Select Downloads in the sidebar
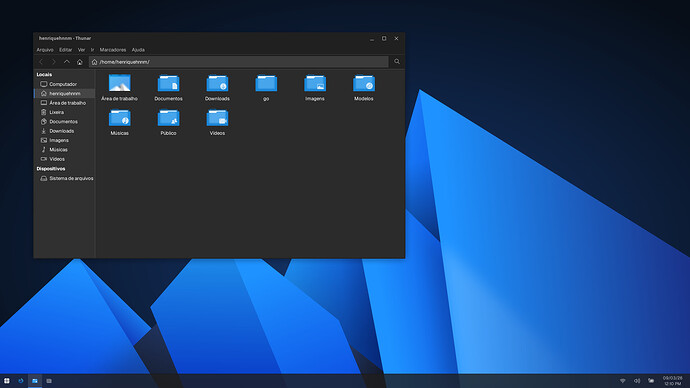 pos(64,131)
